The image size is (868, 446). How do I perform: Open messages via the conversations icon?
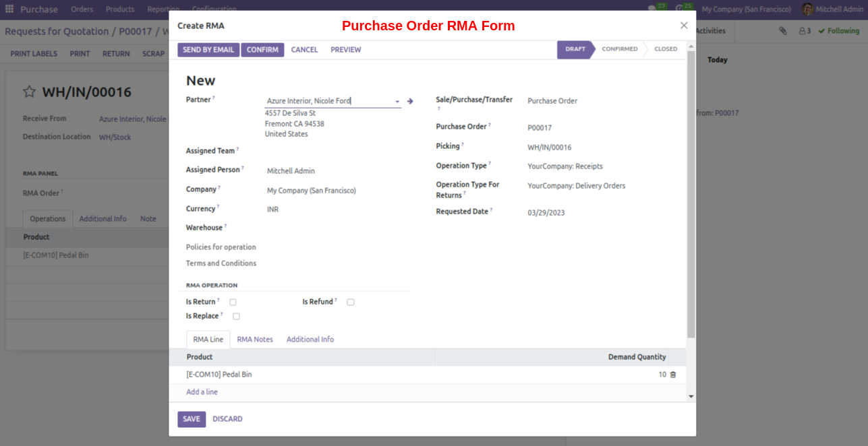click(x=652, y=6)
